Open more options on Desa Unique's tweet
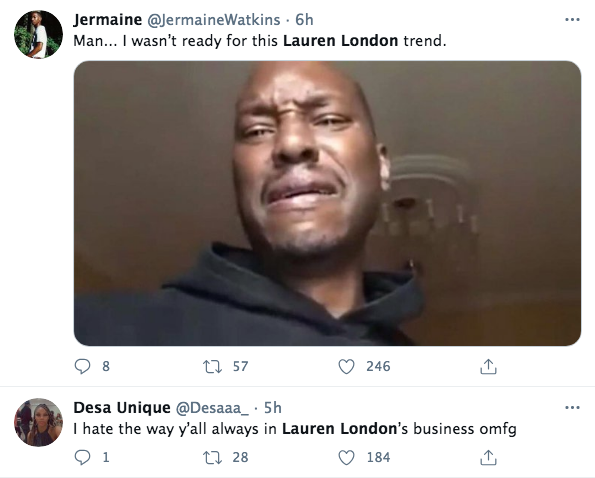 pos(572,407)
